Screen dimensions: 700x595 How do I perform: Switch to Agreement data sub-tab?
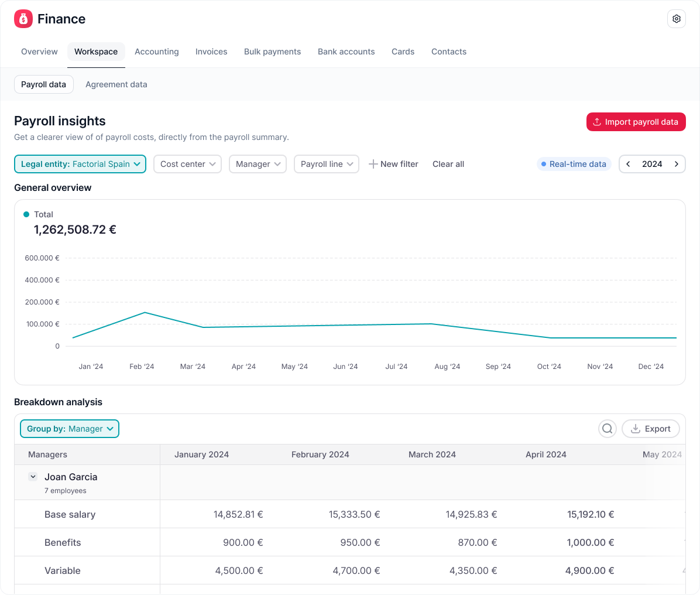(x=116, y=84)
